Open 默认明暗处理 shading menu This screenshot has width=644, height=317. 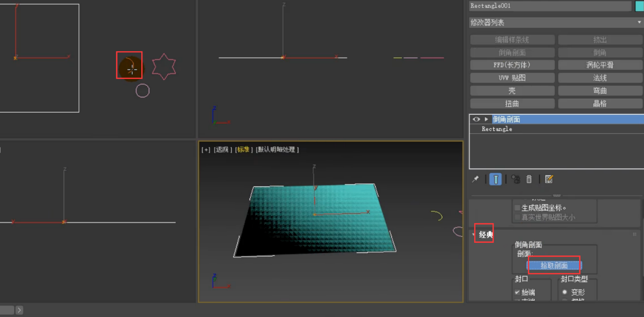coord(277,150)
